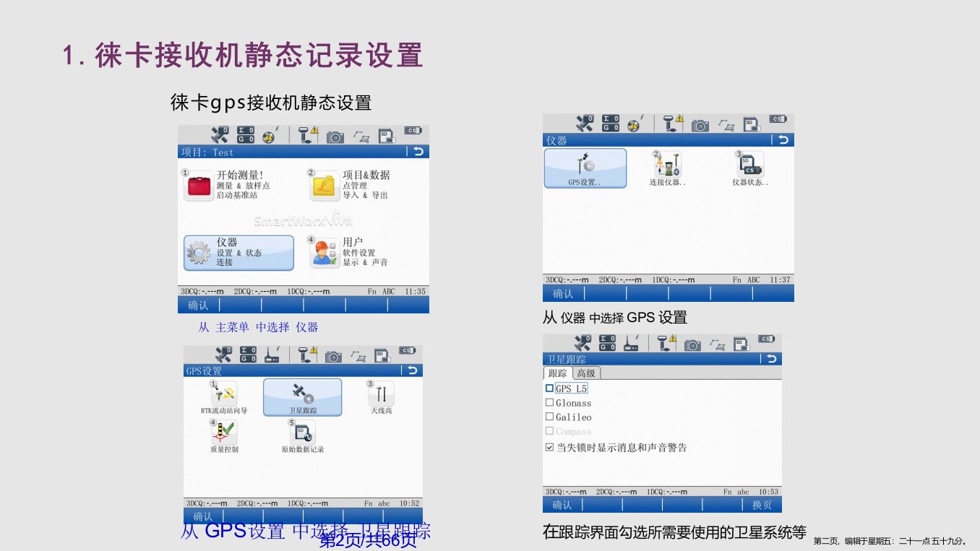The height and width of the screenshot is (551, 980).
Task: Open 连接仪器 in the 仪器 screen
Action: [x=667, y=169]
